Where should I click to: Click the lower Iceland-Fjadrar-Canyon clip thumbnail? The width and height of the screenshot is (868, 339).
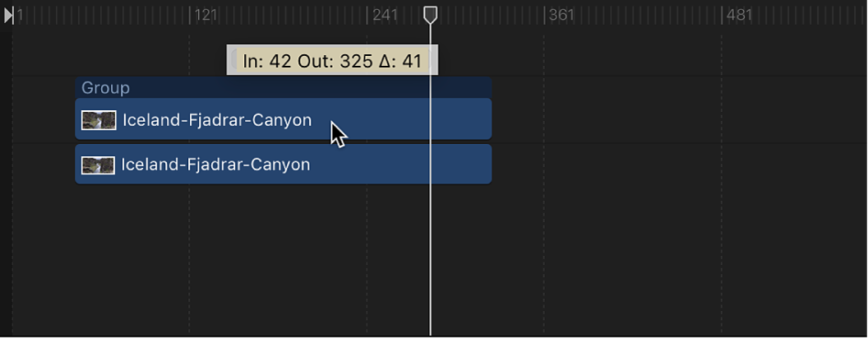pos(98,165)
